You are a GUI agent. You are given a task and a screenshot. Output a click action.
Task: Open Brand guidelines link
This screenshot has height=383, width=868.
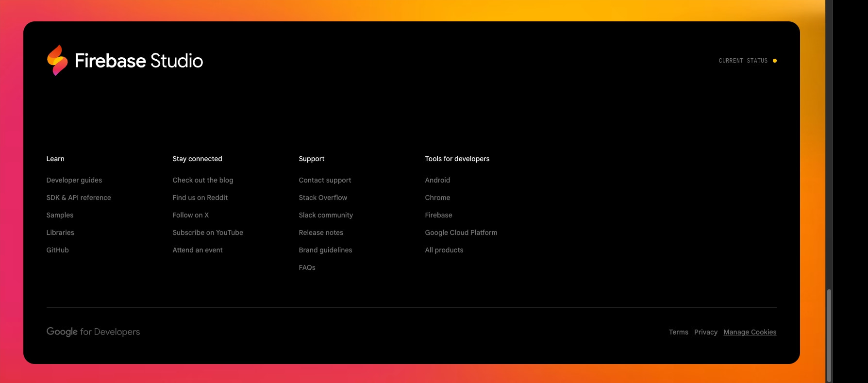(x=325, y=250)
